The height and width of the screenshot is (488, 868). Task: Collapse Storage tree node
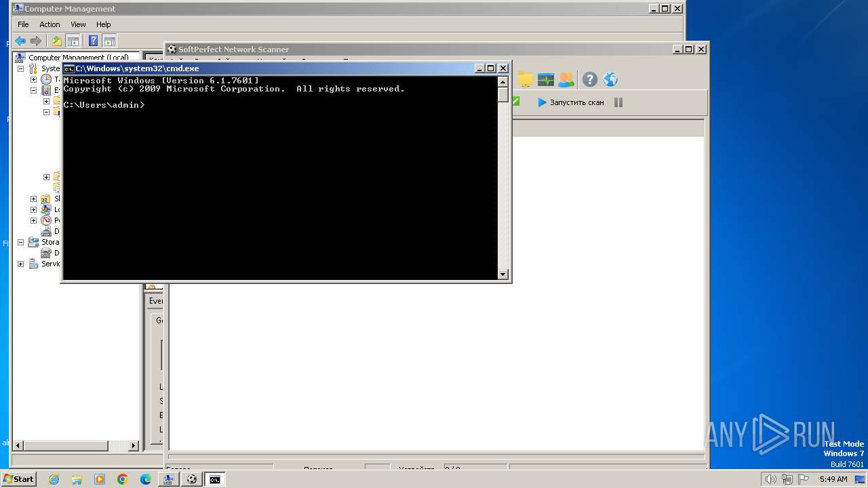[20, 242]
